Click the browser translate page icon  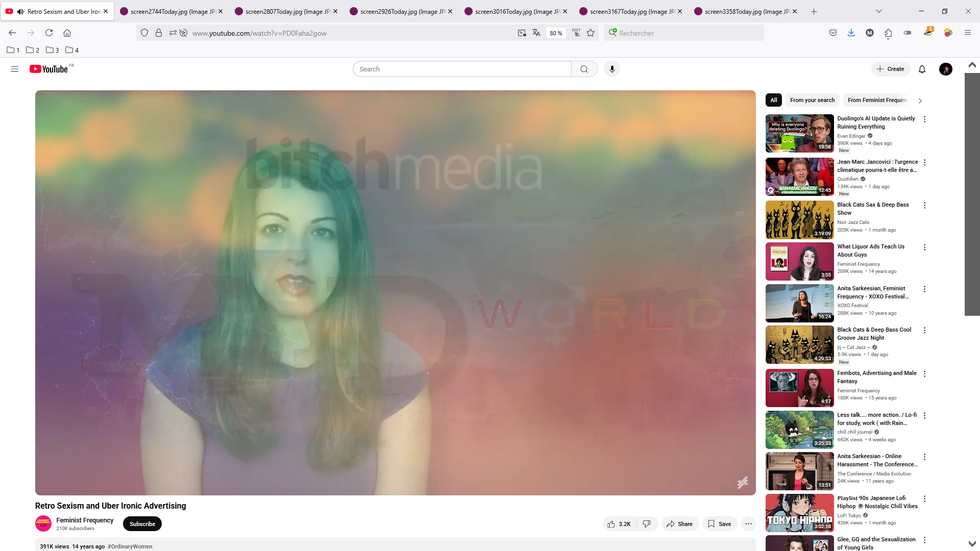click(x=536, y=33)
